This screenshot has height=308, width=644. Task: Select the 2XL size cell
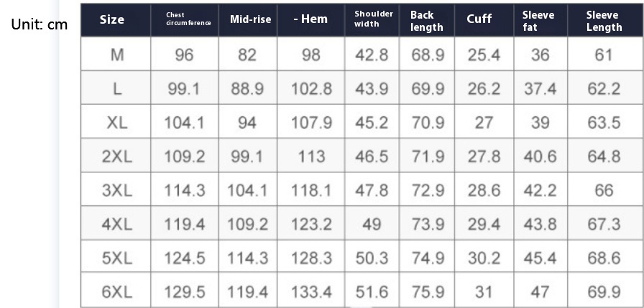[117, 157]
